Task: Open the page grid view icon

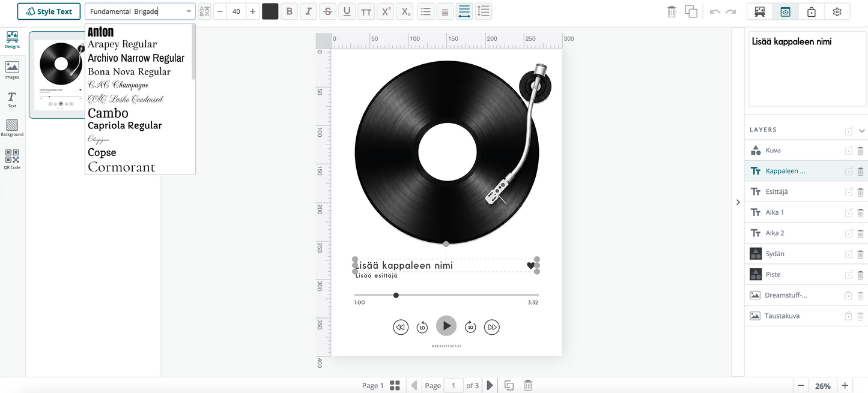Action: point(395,385)
